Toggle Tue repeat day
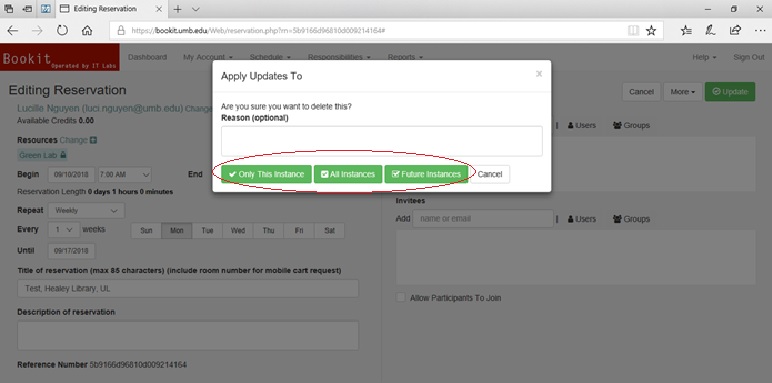This screenshot has height=383, width=772. [207, 230]
